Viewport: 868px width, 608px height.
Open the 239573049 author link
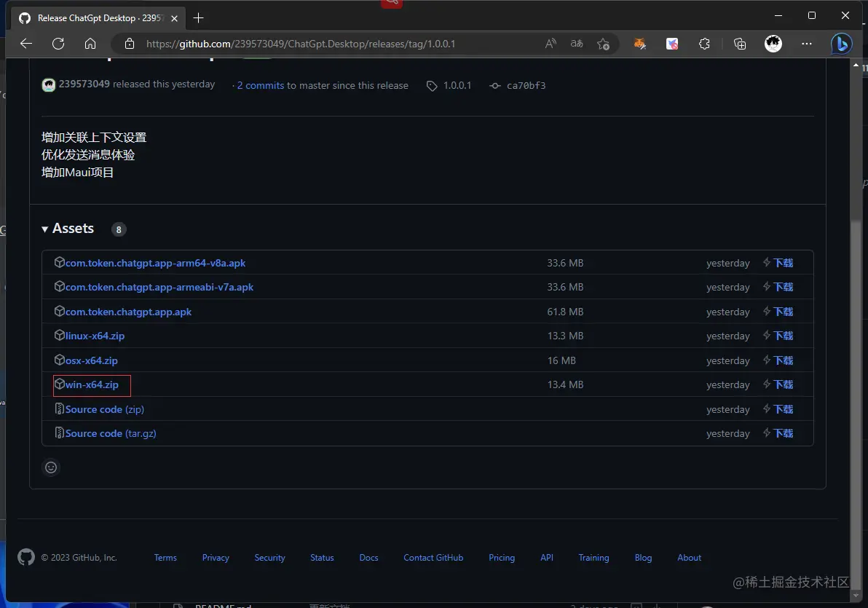coord(84,84)
